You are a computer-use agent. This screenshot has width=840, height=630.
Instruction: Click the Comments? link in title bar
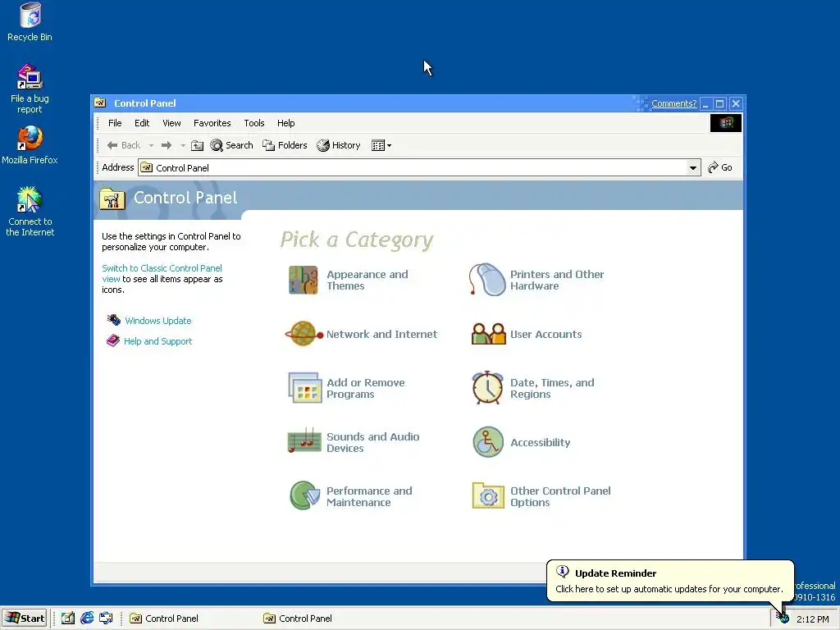tap(673, 103)
